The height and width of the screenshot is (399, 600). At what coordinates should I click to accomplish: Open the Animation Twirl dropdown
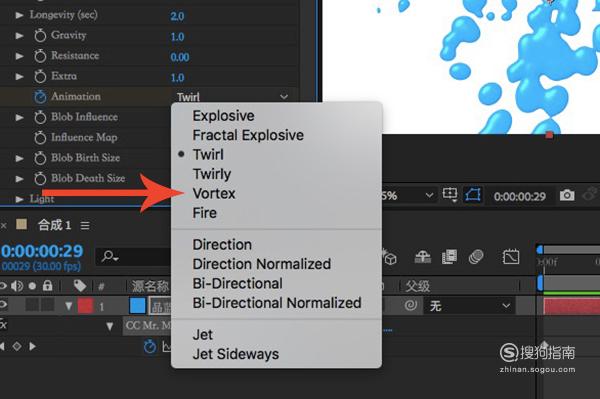pos(232,97)
